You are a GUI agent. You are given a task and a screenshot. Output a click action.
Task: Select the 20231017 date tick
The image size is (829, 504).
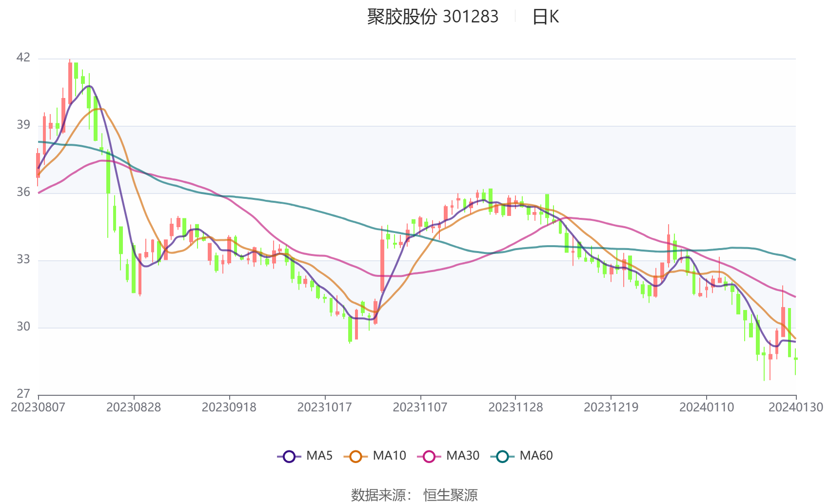(x=325, y=407)
